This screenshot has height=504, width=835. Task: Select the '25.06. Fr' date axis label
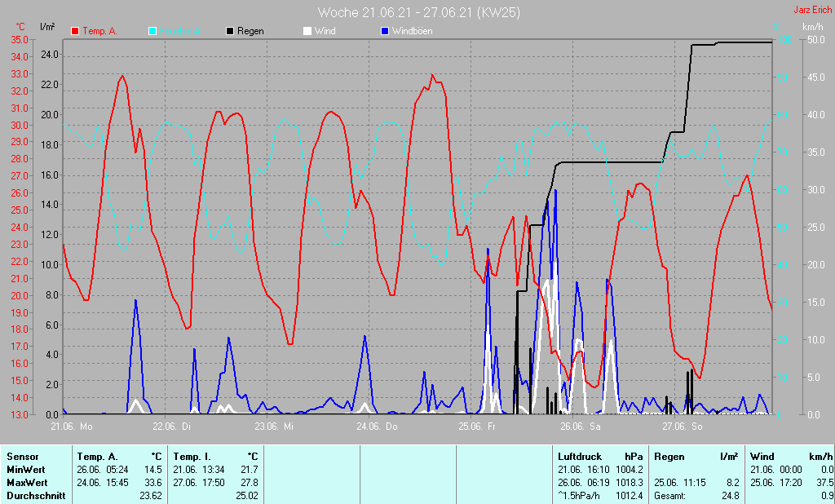(x=476, y=427)
